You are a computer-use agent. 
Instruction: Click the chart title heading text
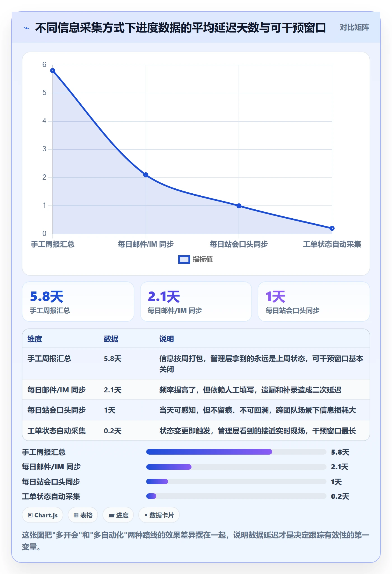[x=181, y=28]
